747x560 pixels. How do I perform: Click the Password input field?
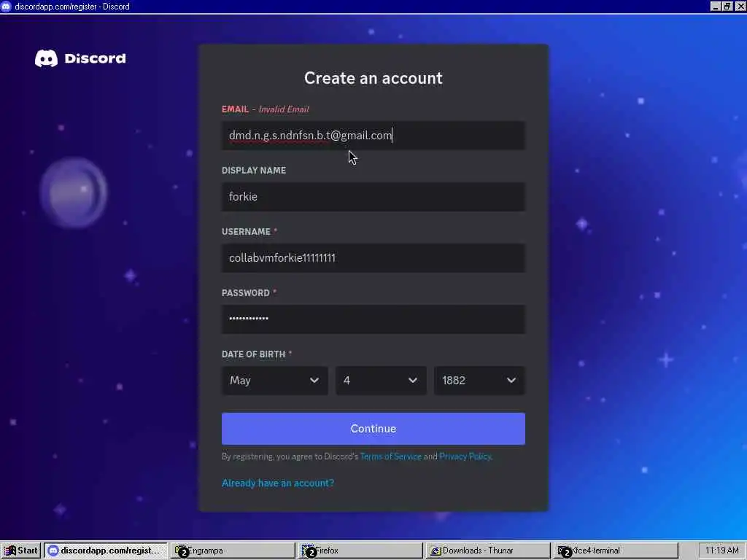tap(373, 319)
